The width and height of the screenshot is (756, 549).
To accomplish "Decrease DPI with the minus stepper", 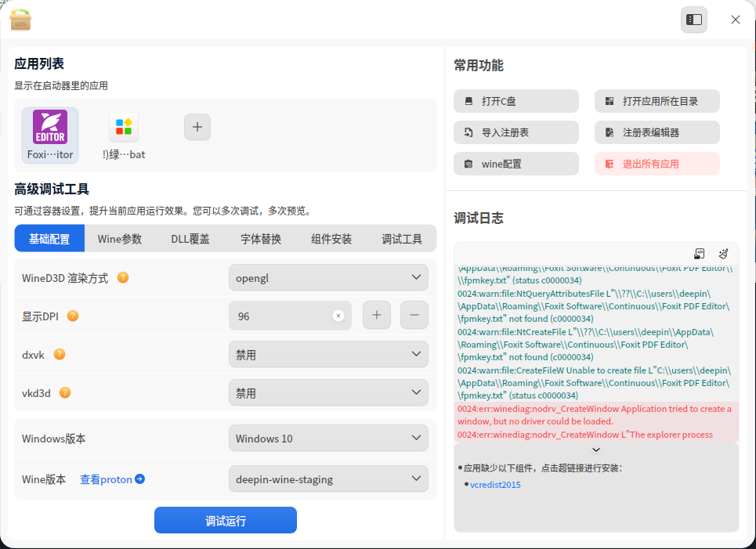I will [414, 316].
